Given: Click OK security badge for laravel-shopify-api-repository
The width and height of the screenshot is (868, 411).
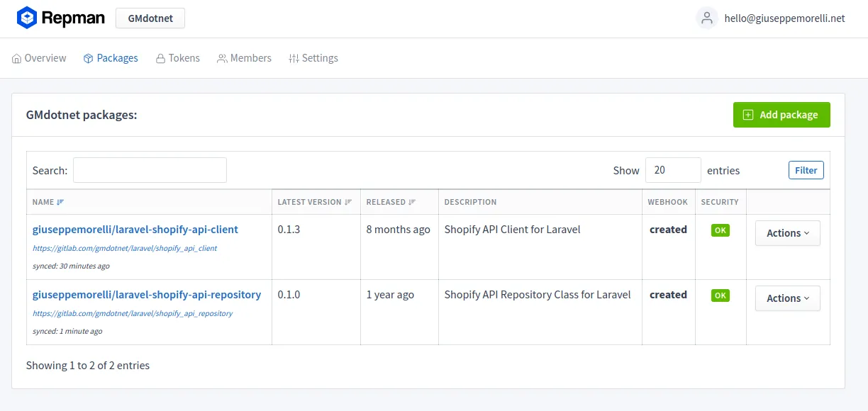Looking at the screenshot, I should click(720, 295).
